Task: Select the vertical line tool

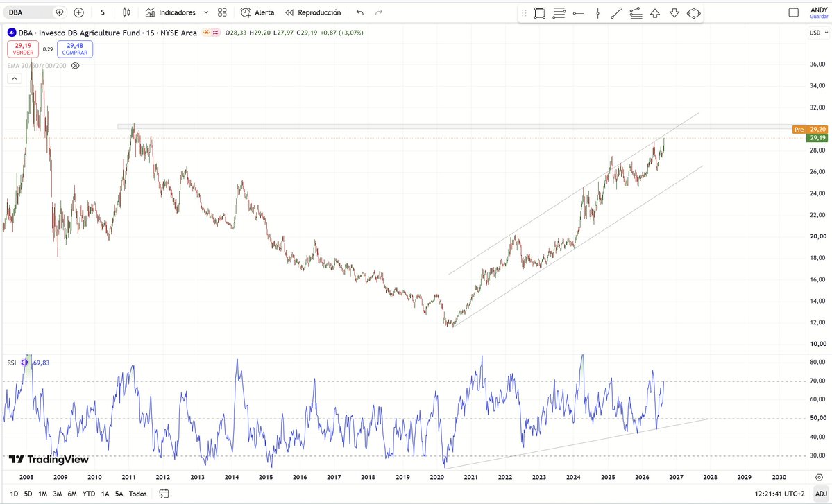Action: click(x=597, y=13)
